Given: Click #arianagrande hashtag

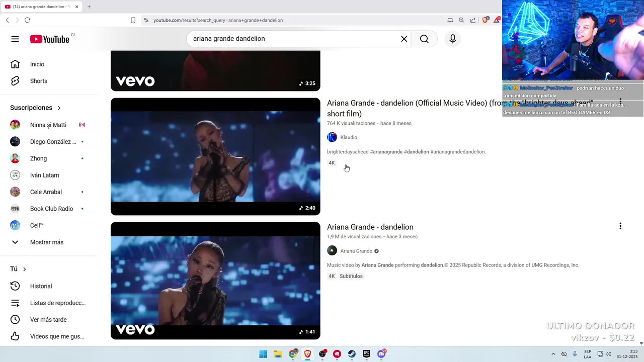Looking at the screenshot, I should (x=386, y=152).
